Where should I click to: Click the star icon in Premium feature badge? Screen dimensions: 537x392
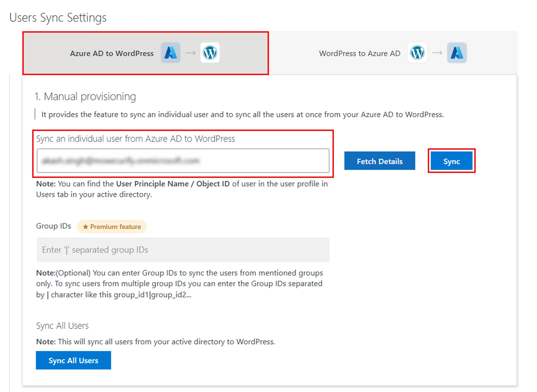pyautogui.click(x=86, y=227)
